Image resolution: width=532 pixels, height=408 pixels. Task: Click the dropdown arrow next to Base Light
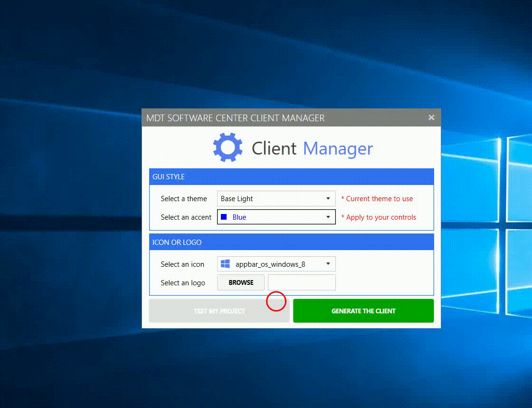click(328, 198)
